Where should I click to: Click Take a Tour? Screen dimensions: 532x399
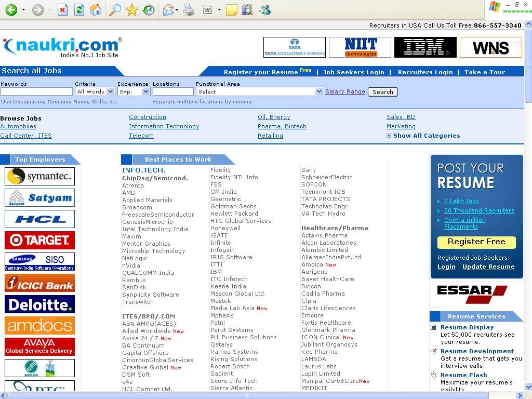tap(485, 72)
